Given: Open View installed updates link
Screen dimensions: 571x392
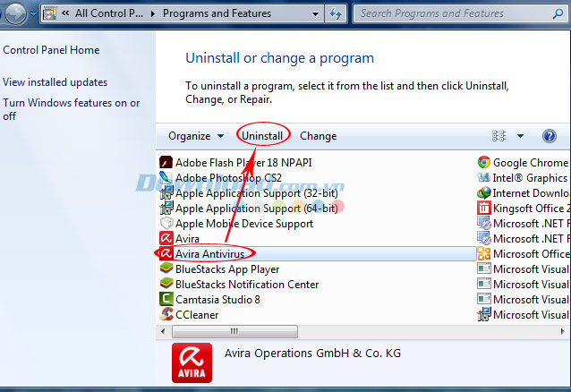Looking at the screenshot, I should click(55, 82).
